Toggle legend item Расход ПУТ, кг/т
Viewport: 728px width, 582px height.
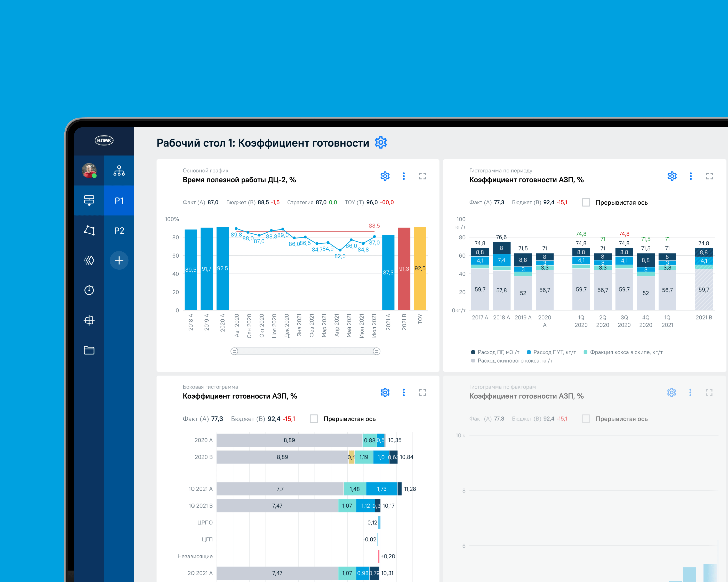[x=551, y=352]
